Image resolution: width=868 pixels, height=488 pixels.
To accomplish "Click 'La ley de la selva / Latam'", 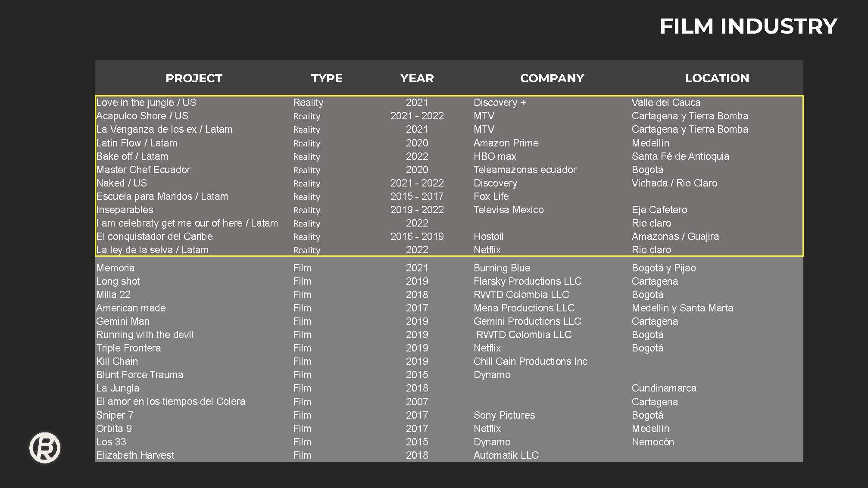I will click(x=152, y=250).
